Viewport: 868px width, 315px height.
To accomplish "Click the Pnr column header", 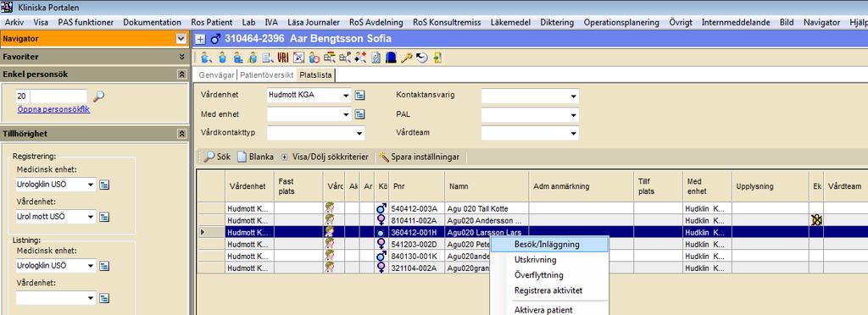I will [417, 186].
